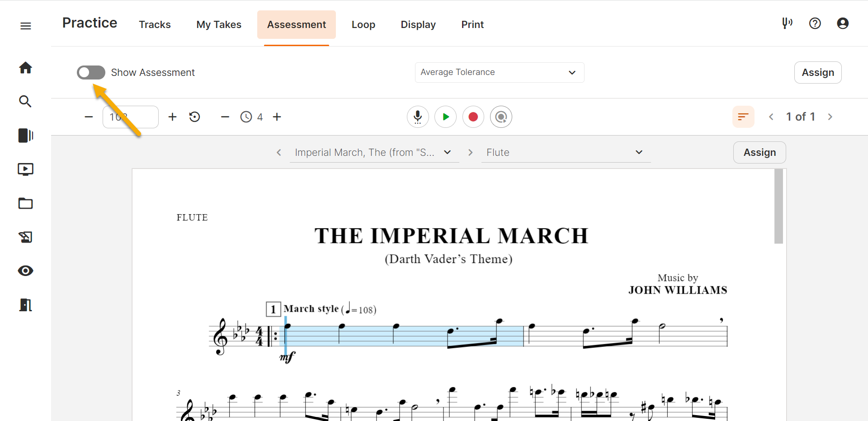Switch to the My Takes tab

pyautogui.click(x=219, y=24)
